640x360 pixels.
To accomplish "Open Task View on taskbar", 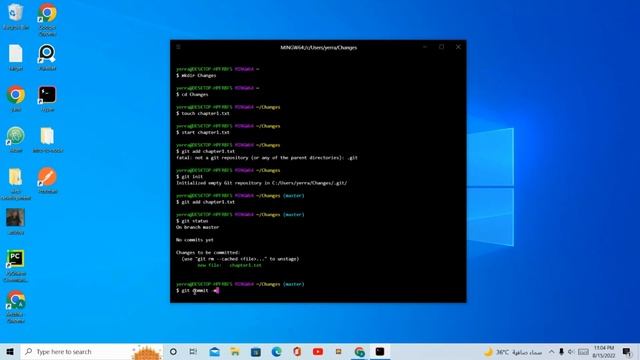I will pyautogui.click(x=193, y=351).
